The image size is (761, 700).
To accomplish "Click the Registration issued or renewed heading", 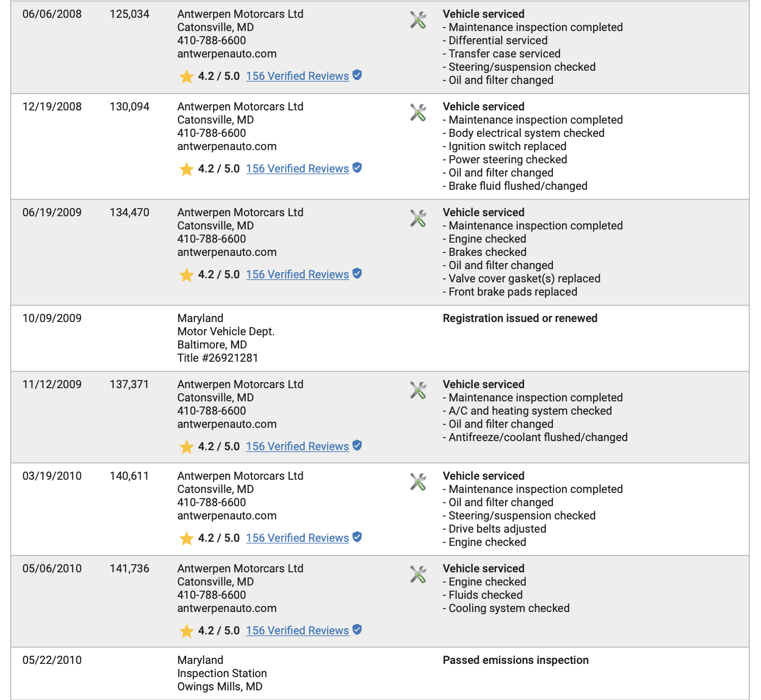I will (x=520, y=318).
